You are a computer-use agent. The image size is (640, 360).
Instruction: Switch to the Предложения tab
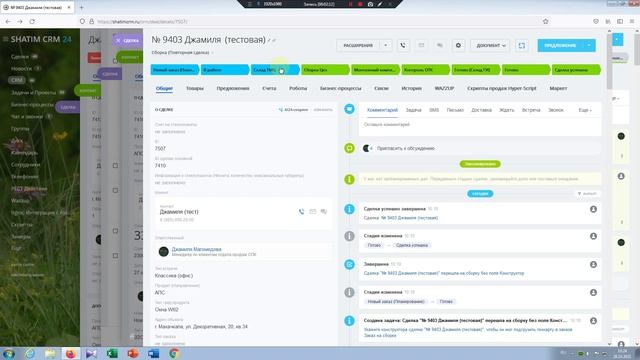pos(233,88)
